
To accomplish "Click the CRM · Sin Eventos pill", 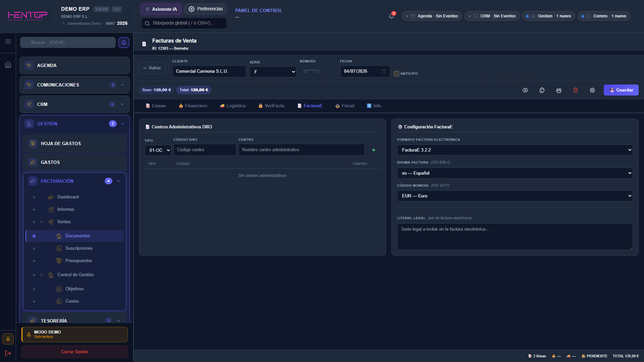I will pyautogui.click(x=492, y=16).
